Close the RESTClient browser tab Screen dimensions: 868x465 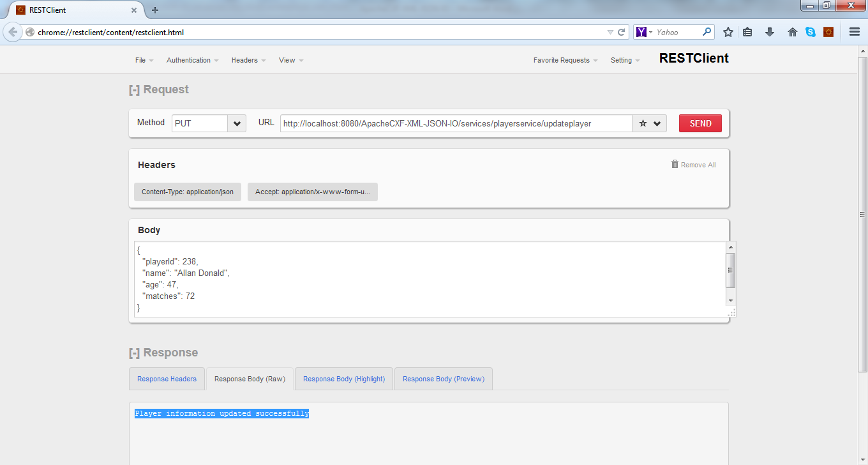coord(134,10)
